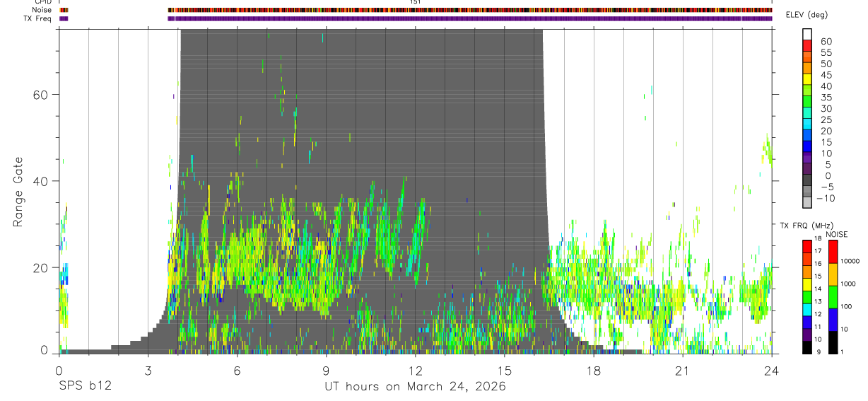The width and height of the screenshot is (868, 401).
Task: Pick the purple segment in TX FRQ legend
Action: point(807,335)
